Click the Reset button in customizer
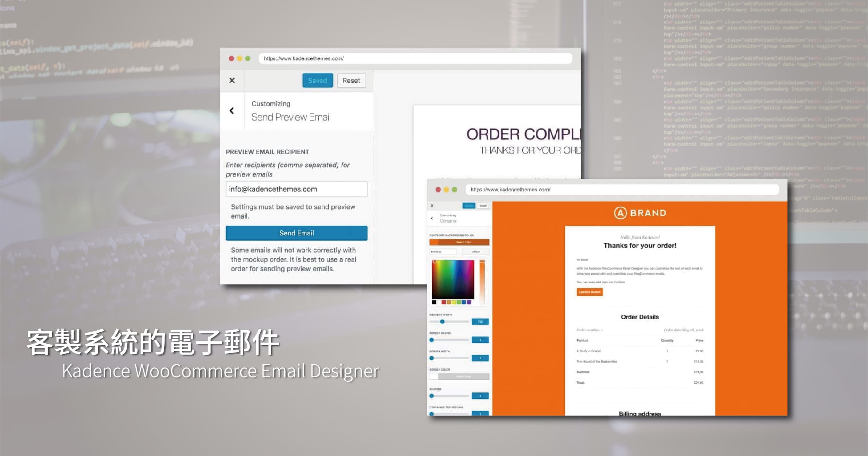868x456 pixels. pos(350,81)
